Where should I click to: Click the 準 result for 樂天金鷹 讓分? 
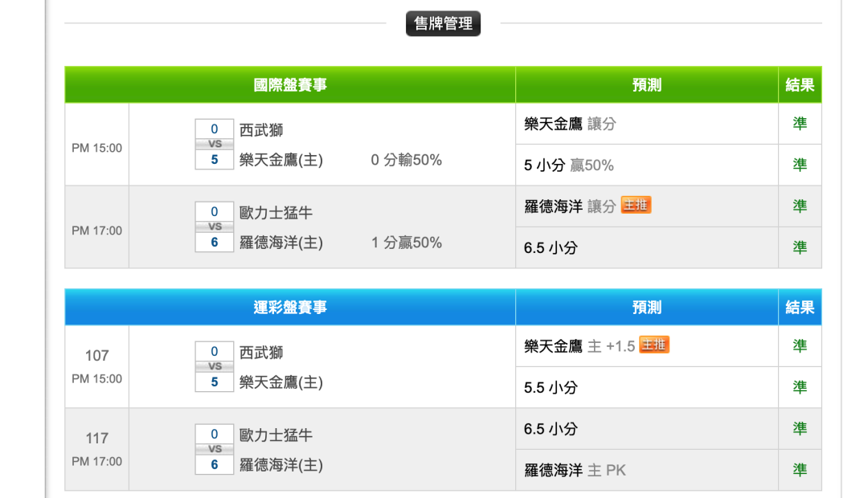[800, 124]
